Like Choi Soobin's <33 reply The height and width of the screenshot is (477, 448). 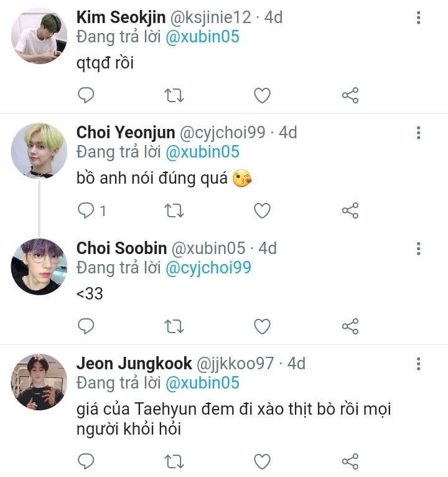click(263, 326)
